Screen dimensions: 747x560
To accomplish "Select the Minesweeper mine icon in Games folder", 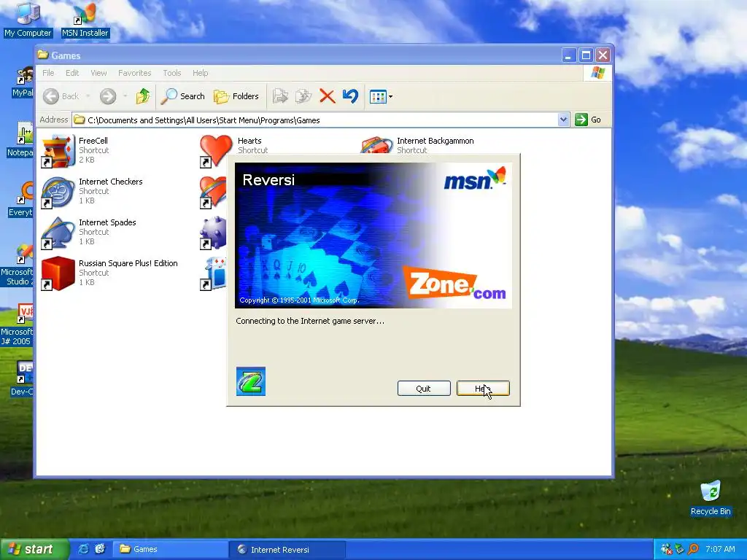I will coord(212,233).
